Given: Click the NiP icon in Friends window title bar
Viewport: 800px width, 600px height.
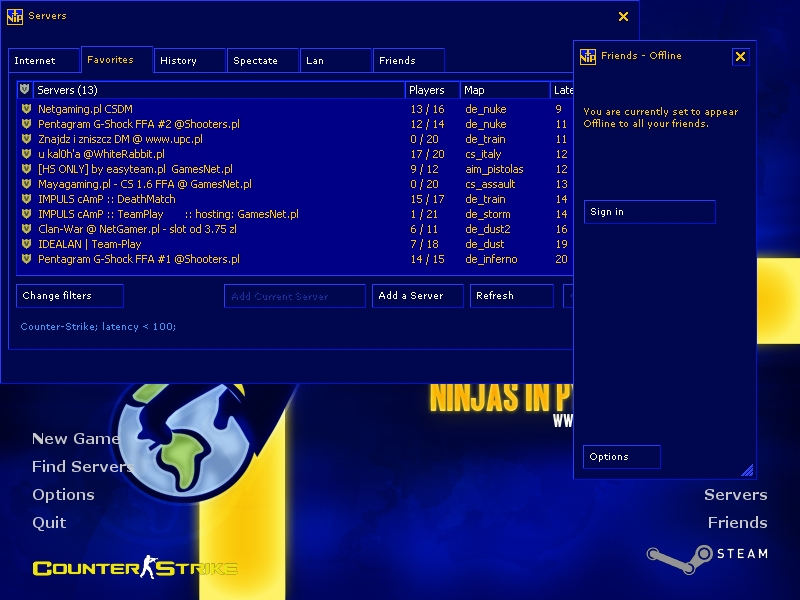Looking at the screenshot, I should (588, 56).
